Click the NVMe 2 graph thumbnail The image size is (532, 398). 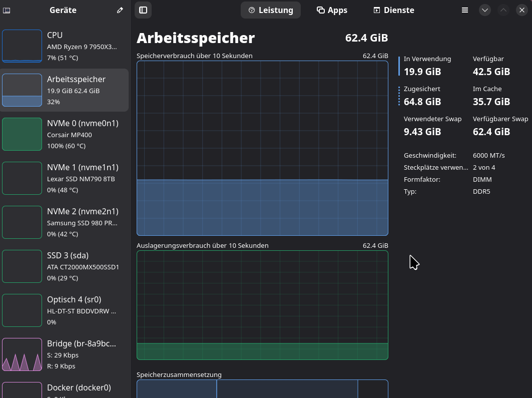[x=22, y=222]
